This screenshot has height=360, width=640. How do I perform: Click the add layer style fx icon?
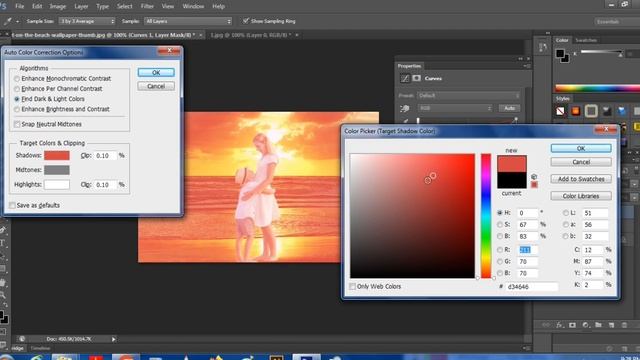[560, 325]
